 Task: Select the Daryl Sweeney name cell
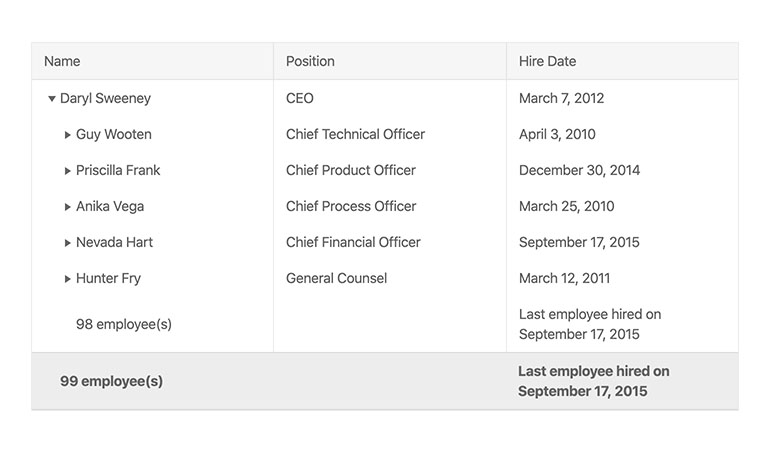click(x=153, y=98)
